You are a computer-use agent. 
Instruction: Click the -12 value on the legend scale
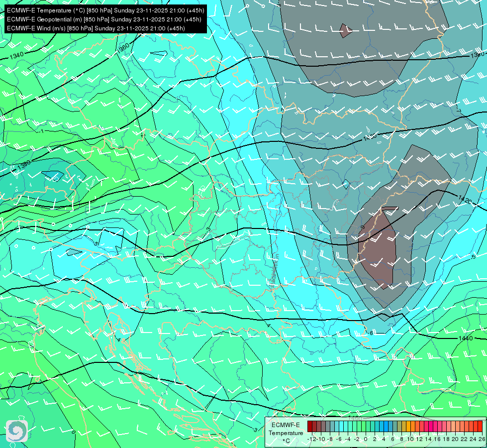click(x=312, y=439)
